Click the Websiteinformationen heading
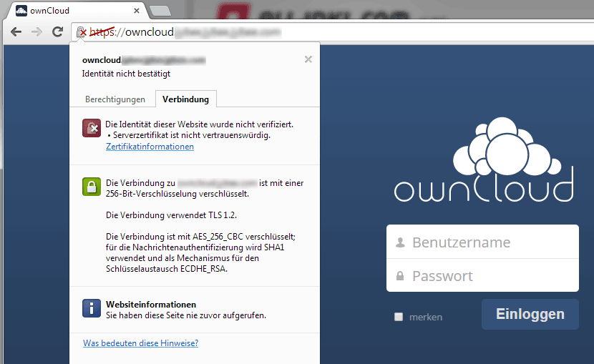This screenshot has height=364, width=594. click(151, 305)
